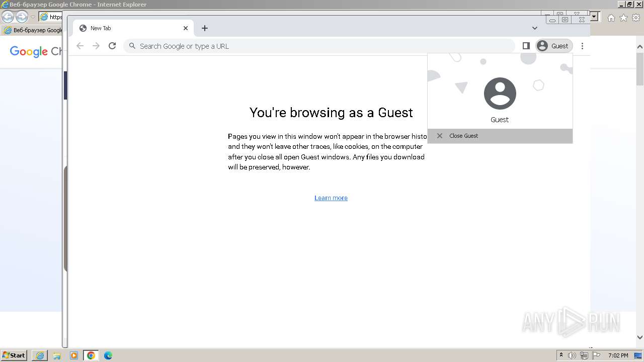Minimize the Chrome window
Image resolution: width=644 pixels, height=362 pixels.
click(x=552, y=20)
